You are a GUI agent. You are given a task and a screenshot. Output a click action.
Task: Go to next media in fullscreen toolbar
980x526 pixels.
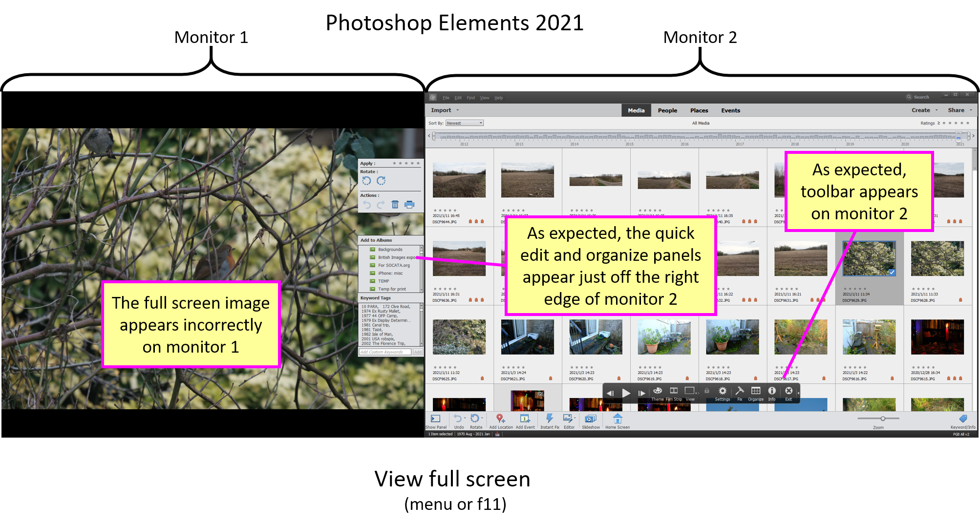pos(642,393)
